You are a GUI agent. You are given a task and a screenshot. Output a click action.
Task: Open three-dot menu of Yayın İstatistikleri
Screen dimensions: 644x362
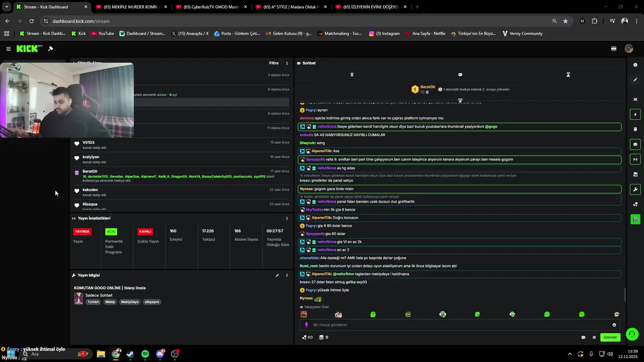287,218
